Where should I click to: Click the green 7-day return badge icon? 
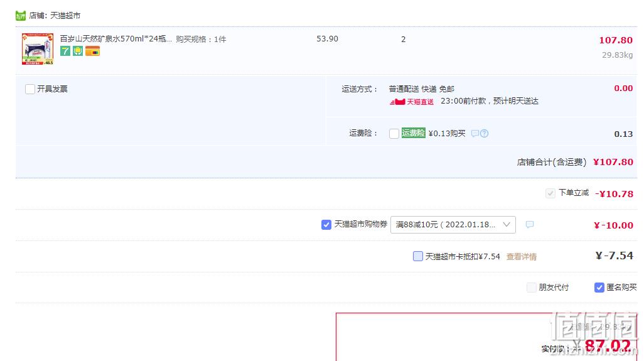65,51
